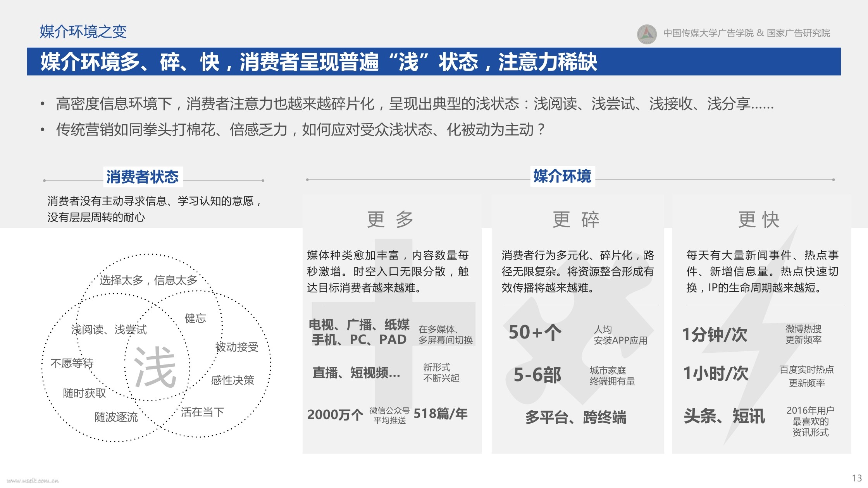The image size is (868, 488).
Task: Click the 感性决策 label
Action: (x=232, y=380)
